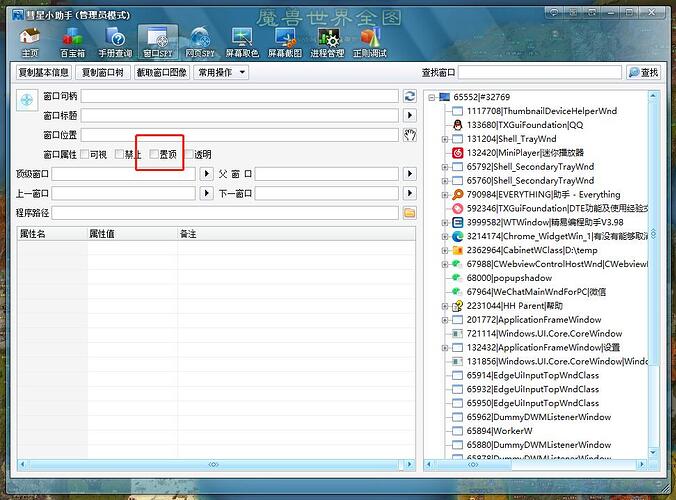Click the 复制基本信息 button
676x500 pixels.
45,73
